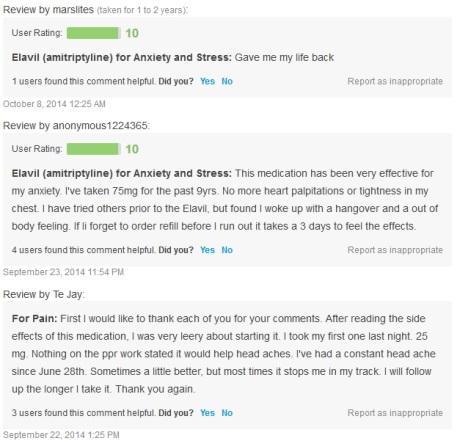
Task: Click Yes on marslites review helpfulness
Action: (207, 81)
